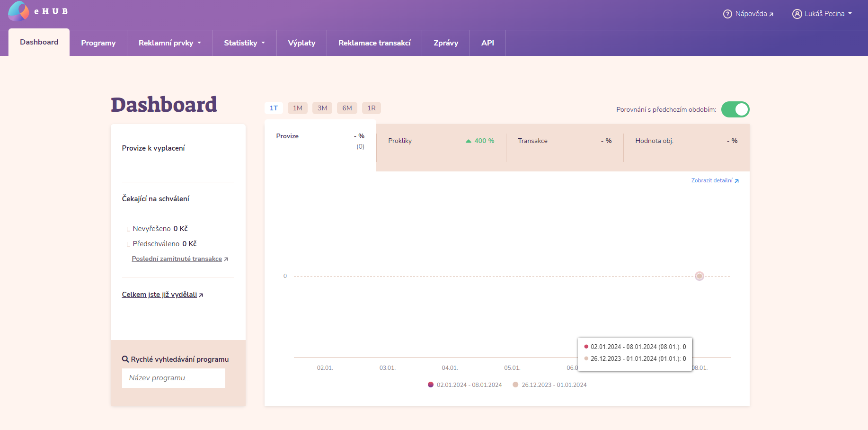Disable comparison with previous period toggle

tap(735, 109)
